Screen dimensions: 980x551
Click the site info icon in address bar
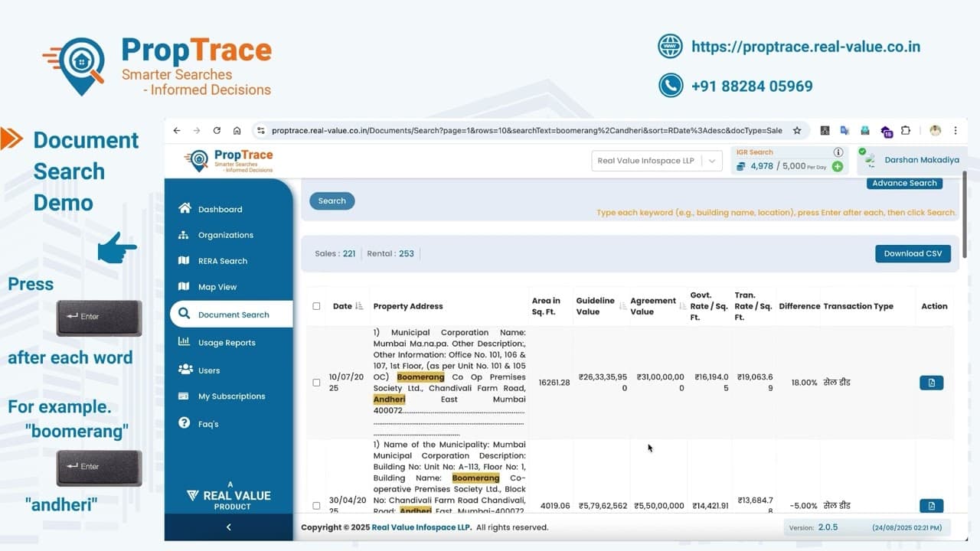[x=260, y=131]
